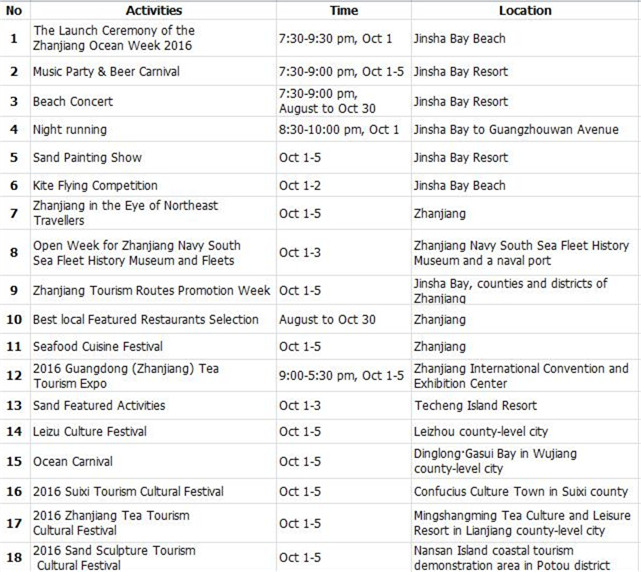The height and width of the screenshot is (572, 641).
Task: Click the No column header
Action: [x=13, y=10]
